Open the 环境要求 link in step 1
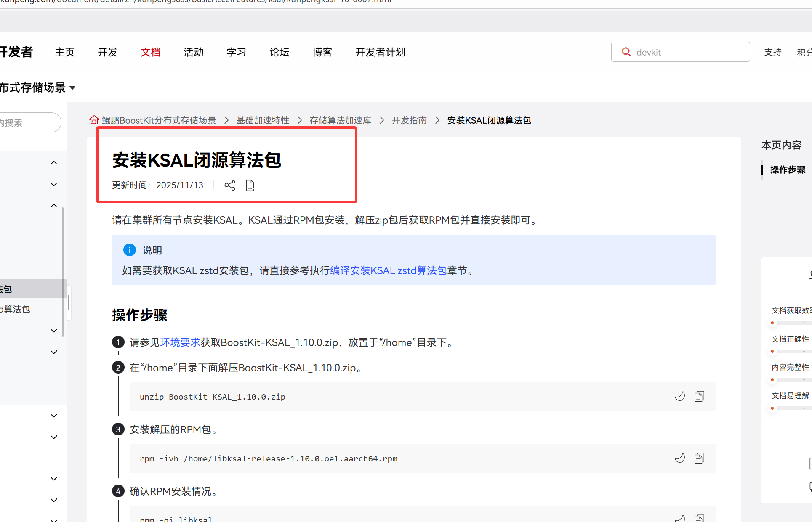 click(x=180, y=342)
